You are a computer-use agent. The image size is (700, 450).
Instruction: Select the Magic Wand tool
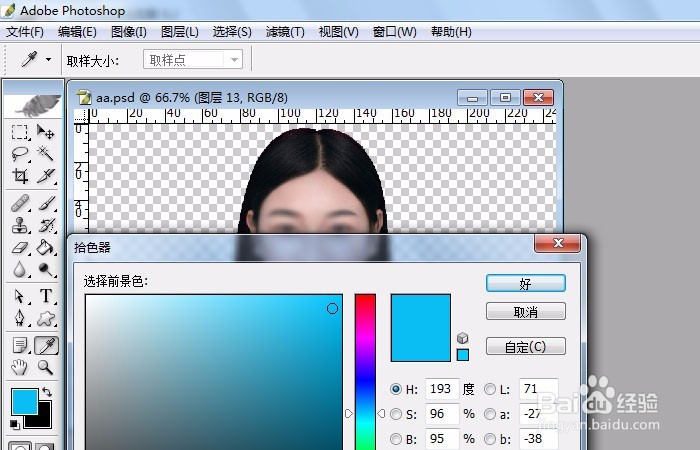pyautogui.click(x=45, y=154)
